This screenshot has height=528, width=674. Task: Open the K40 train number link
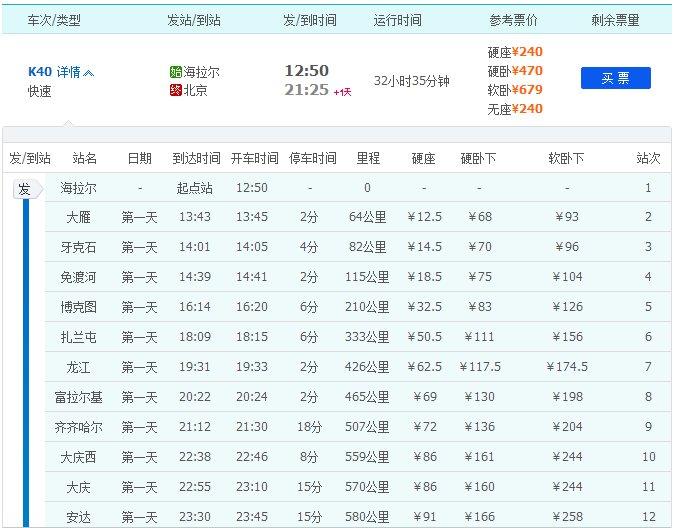(x=40, y=72)
